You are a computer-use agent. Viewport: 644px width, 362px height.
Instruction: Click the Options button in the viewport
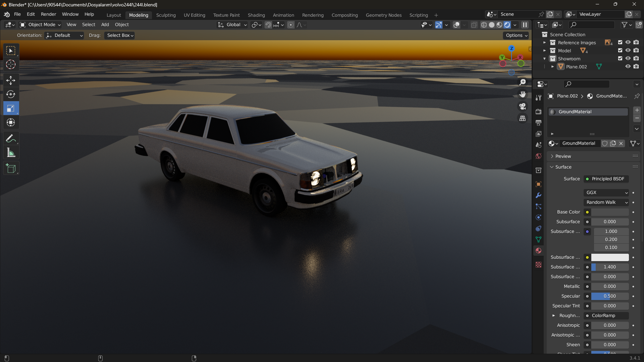point(517,35)
